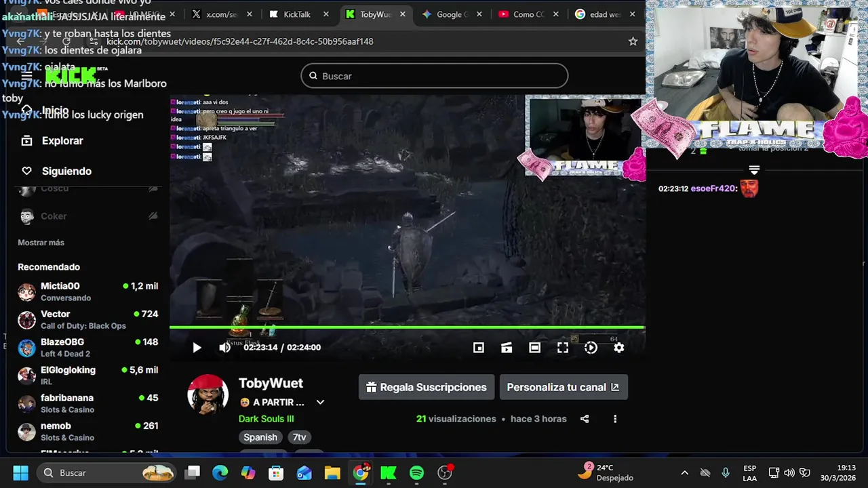
Task: Open playback speed control icon
Action: click(x=591, y=348)
